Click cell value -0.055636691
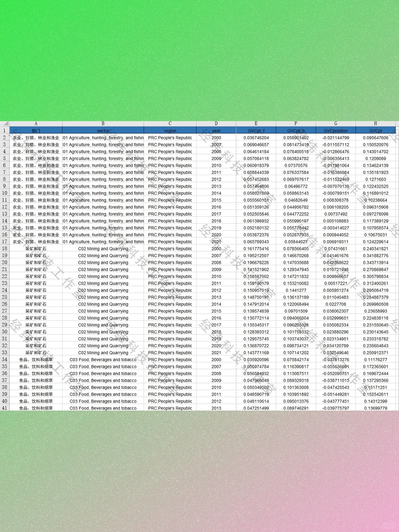 [336, 366]
